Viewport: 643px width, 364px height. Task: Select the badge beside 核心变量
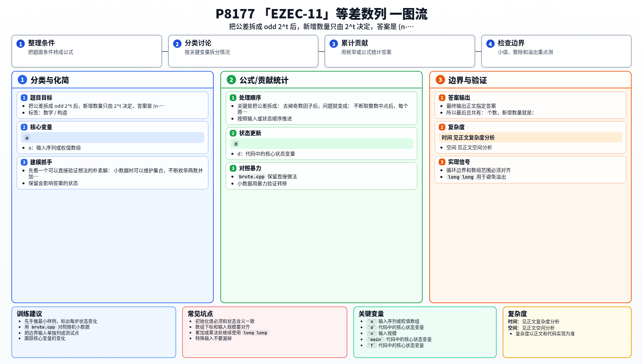coord(24,127)
